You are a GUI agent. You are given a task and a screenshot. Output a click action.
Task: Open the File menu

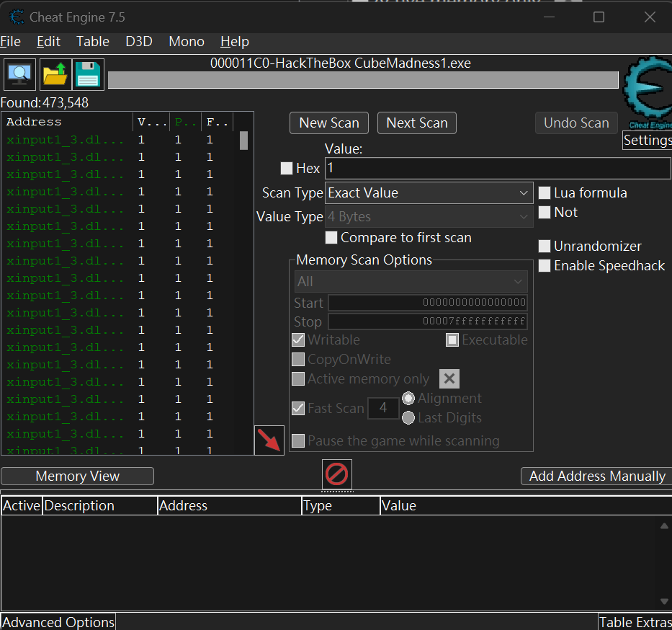[11, 42]
